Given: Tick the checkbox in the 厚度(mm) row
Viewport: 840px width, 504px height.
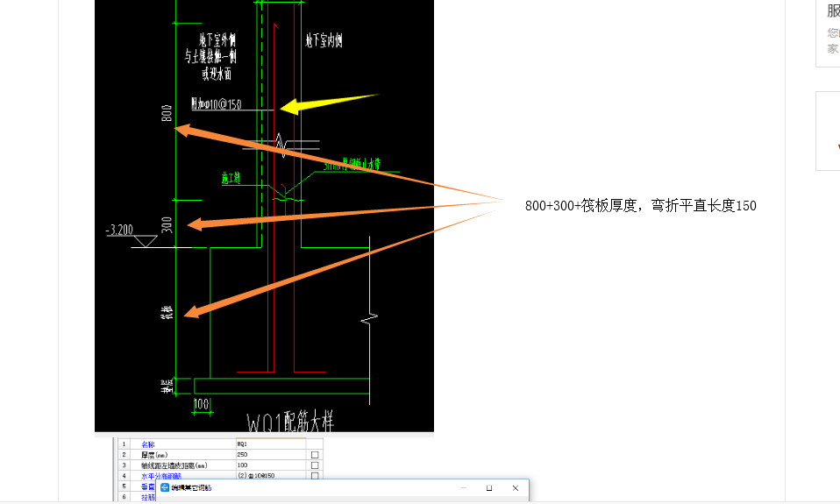Looking at the screenshot, I should point(315,455).
